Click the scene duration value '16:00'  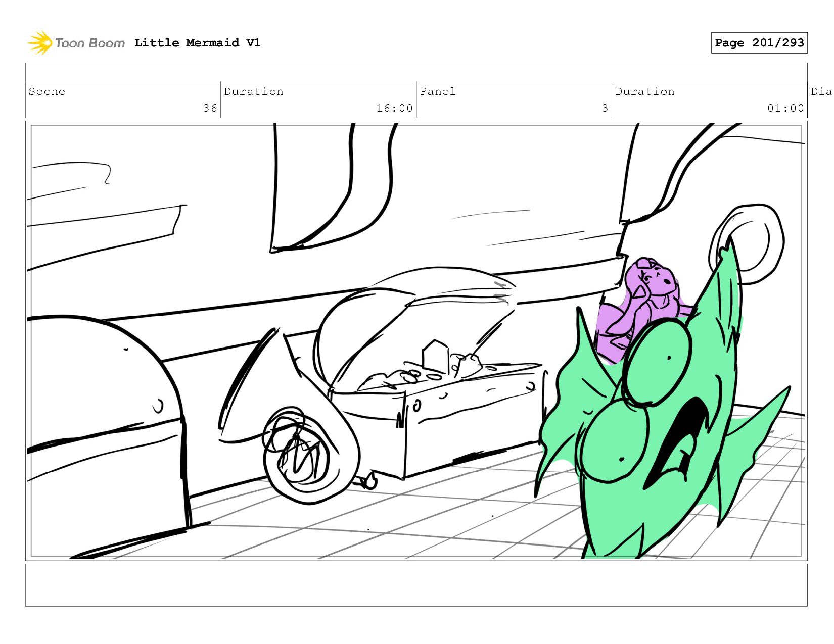[395, 108]
